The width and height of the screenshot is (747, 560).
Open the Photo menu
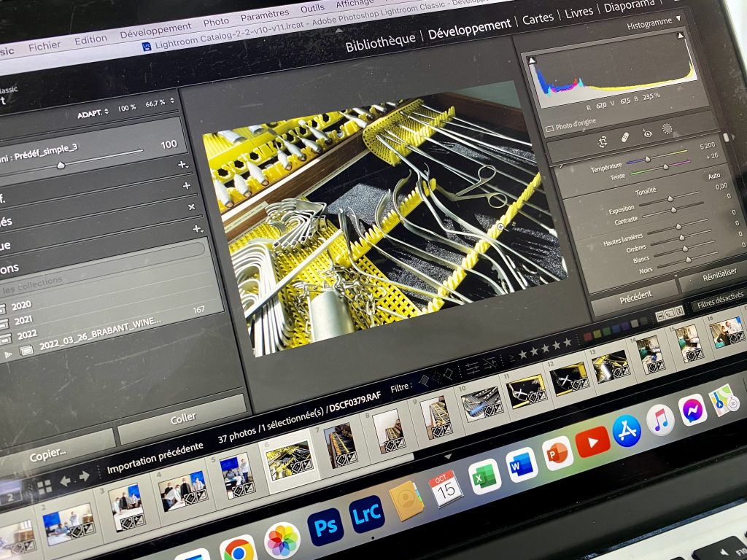click(216, 21)
